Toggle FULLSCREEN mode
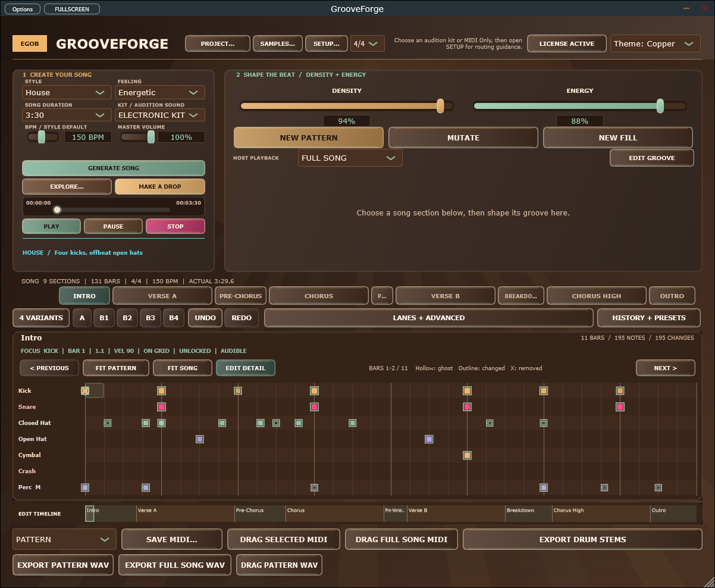 point(72,9)
